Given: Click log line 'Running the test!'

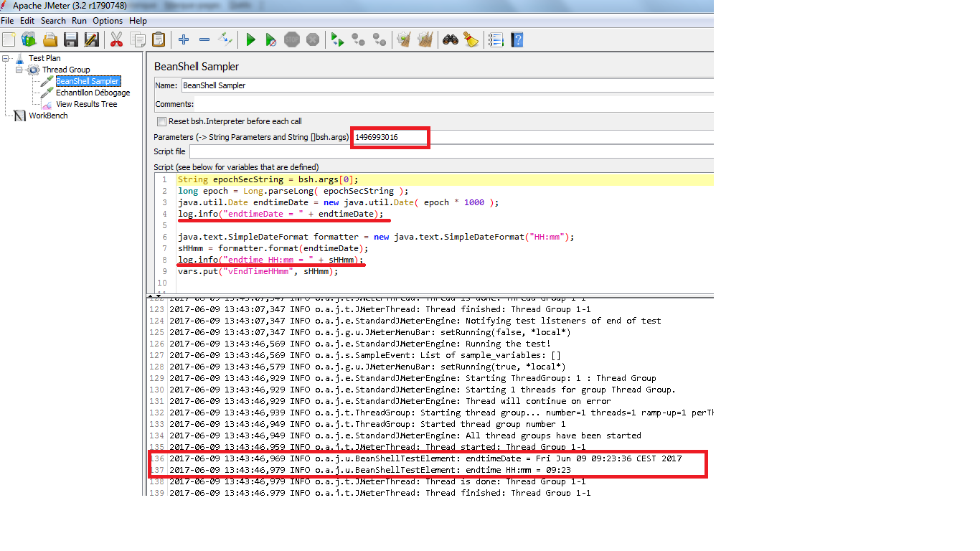Looking at the screenshot, I should coord(360,344).
